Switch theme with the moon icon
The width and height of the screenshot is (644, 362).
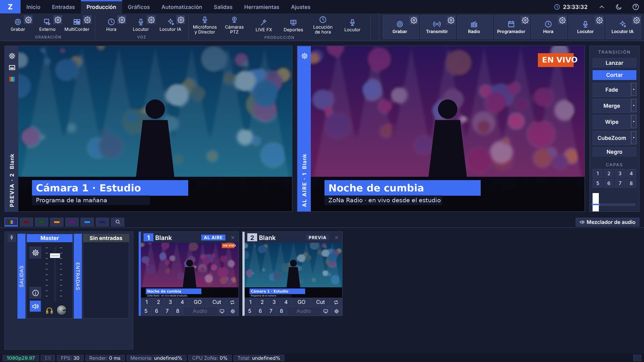coord(619,7)
